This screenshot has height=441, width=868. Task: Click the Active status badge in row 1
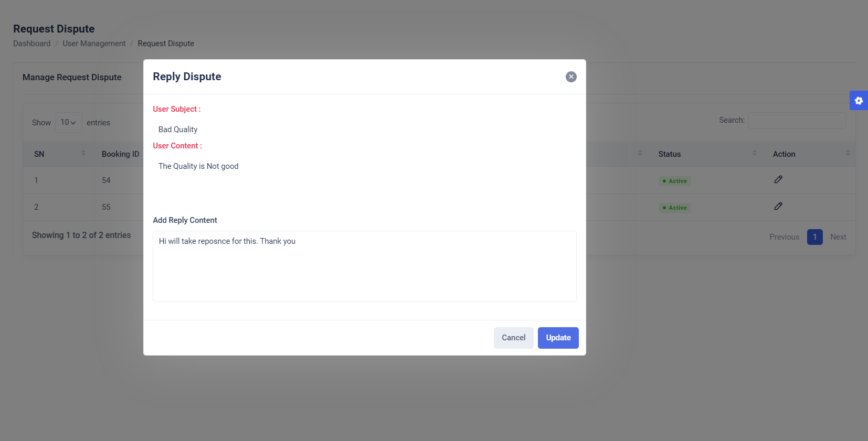675,181
